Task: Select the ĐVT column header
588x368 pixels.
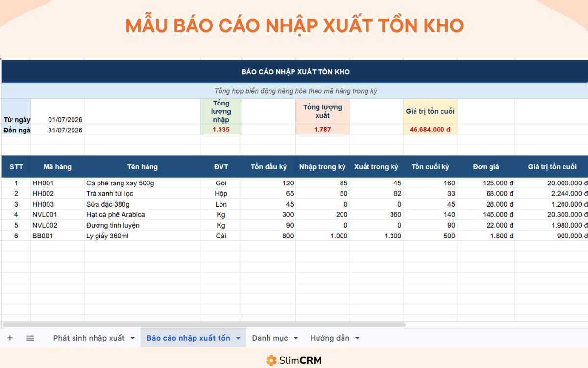Action: (x=221, y=167)
